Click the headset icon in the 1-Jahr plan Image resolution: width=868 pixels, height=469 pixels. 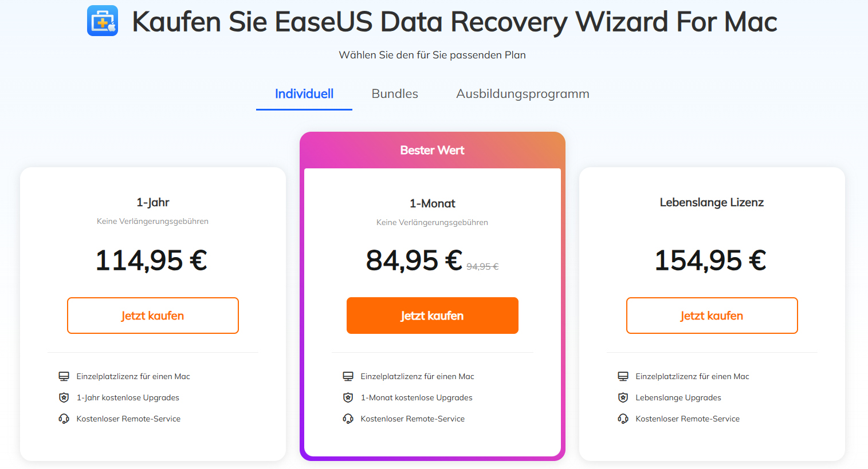(65, 418)
